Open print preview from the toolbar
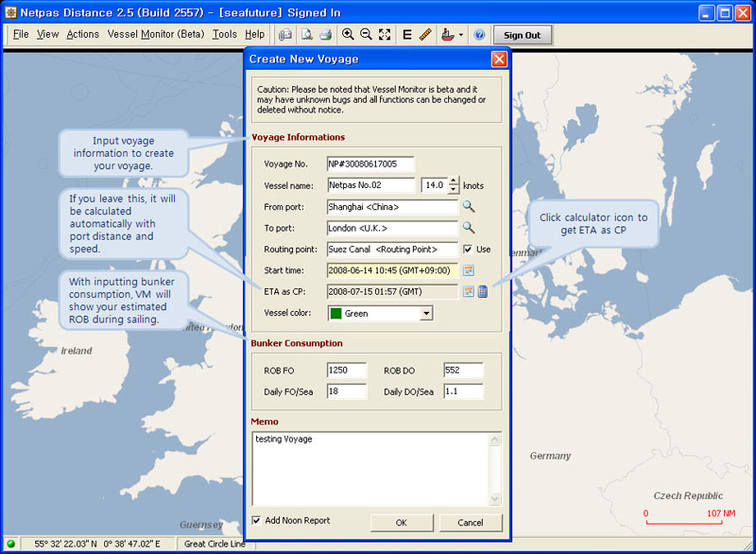 point(306,35)
